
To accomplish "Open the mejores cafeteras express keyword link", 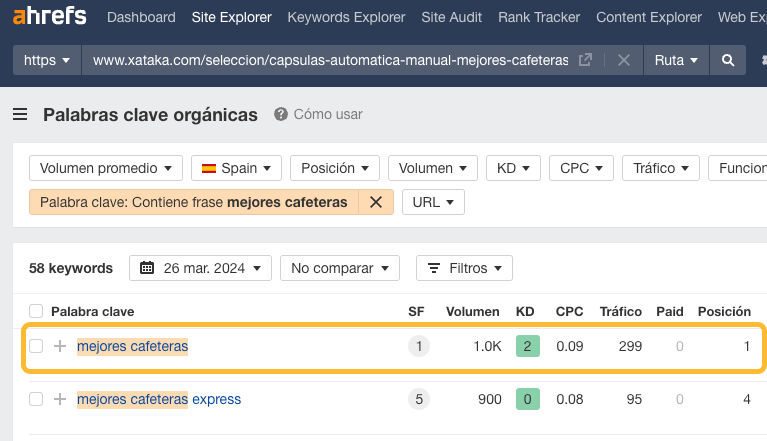I will [159, 399].
